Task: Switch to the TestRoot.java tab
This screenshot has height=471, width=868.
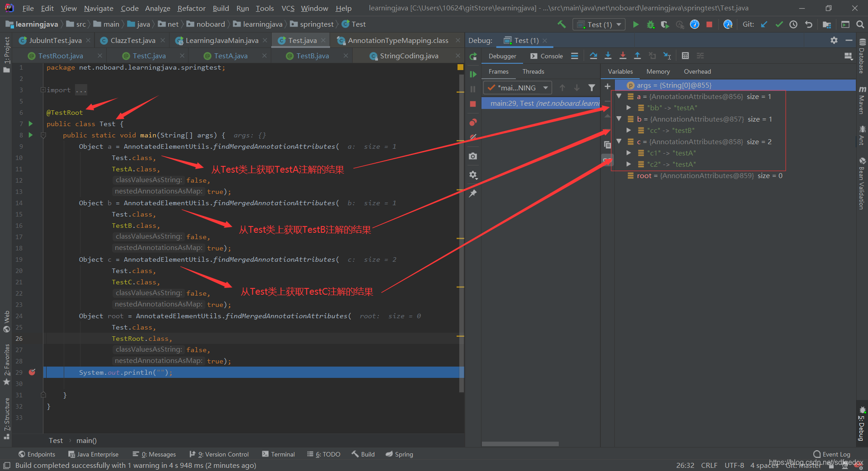Action: click(61, 56)
